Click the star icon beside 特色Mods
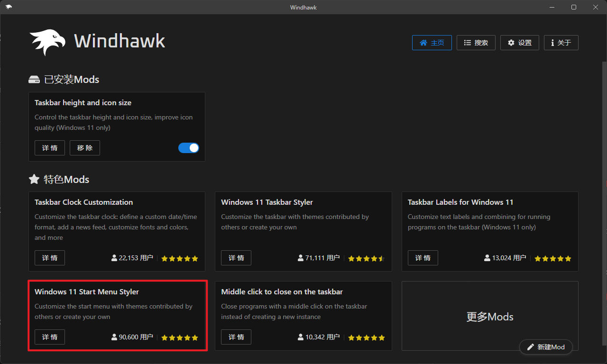The height and width of the screenshot is (364, 607). (34, 179)
